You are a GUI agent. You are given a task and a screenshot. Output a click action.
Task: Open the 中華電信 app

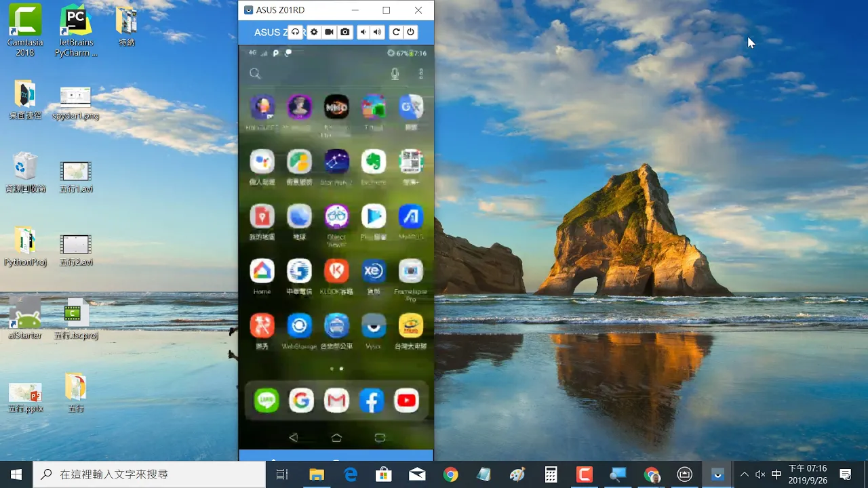point(299,271)
